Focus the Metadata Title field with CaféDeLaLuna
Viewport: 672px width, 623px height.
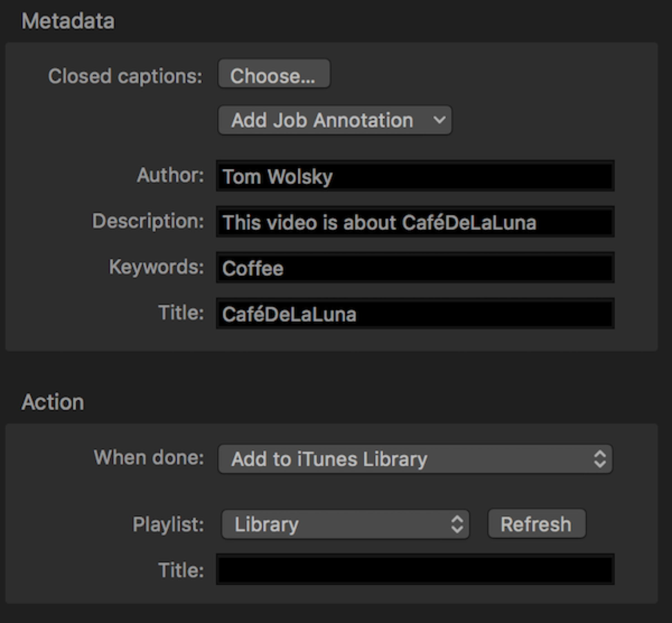[x=415, y=314]
